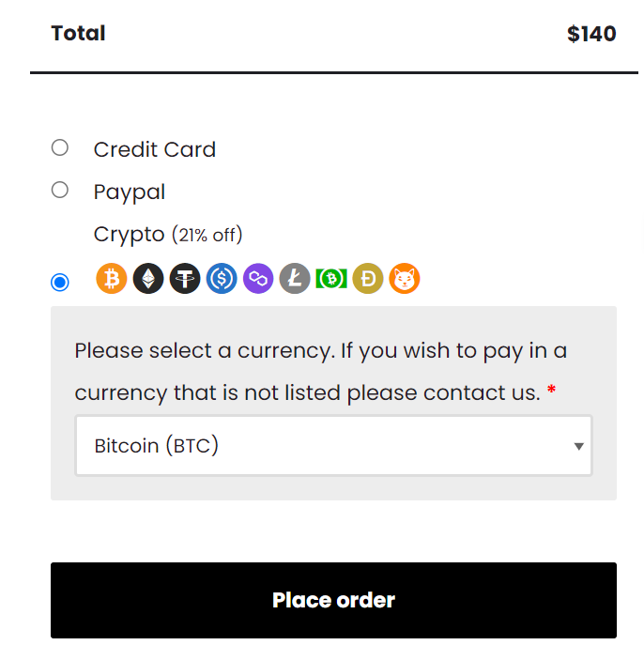Viewport: 644px width, 645px height.
Task: Click the green Bitcoin Cash icon
Action: (331, 279)
